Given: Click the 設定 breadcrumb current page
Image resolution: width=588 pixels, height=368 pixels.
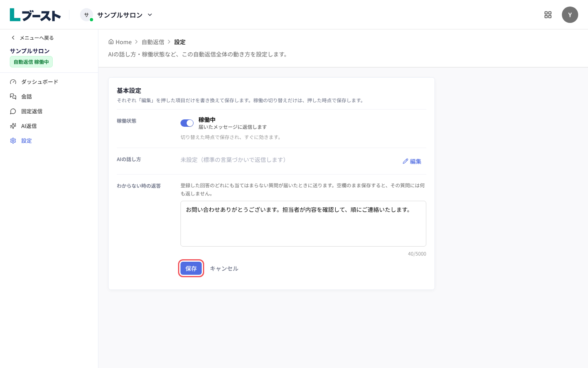Looking at the screenshot, I should (x=180, y=42).
